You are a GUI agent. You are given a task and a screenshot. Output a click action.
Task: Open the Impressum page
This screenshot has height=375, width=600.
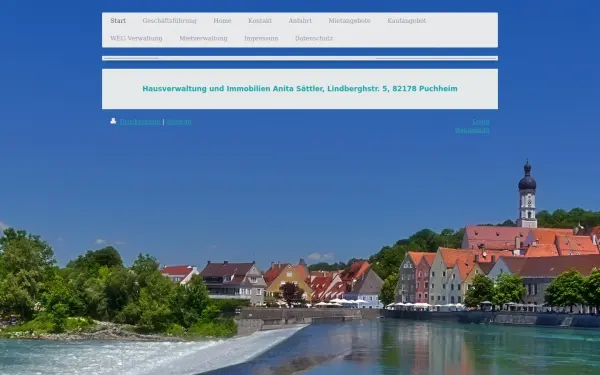click(261, 38)
